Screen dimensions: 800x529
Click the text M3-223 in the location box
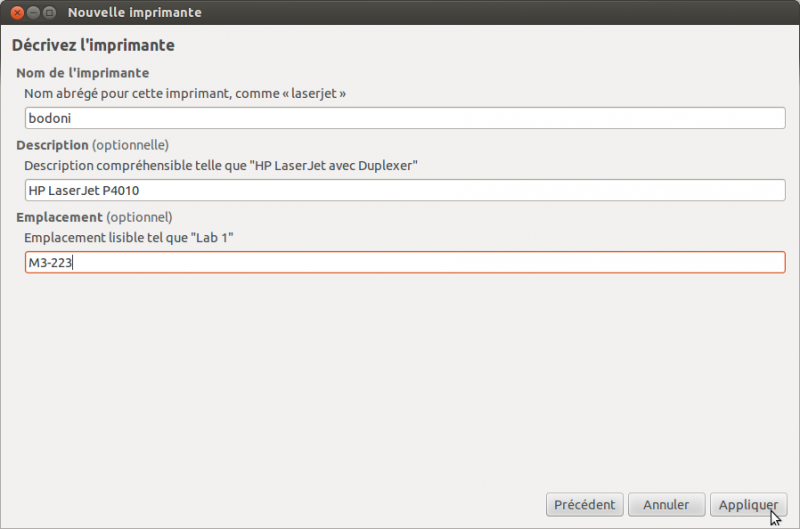(50, 263)
